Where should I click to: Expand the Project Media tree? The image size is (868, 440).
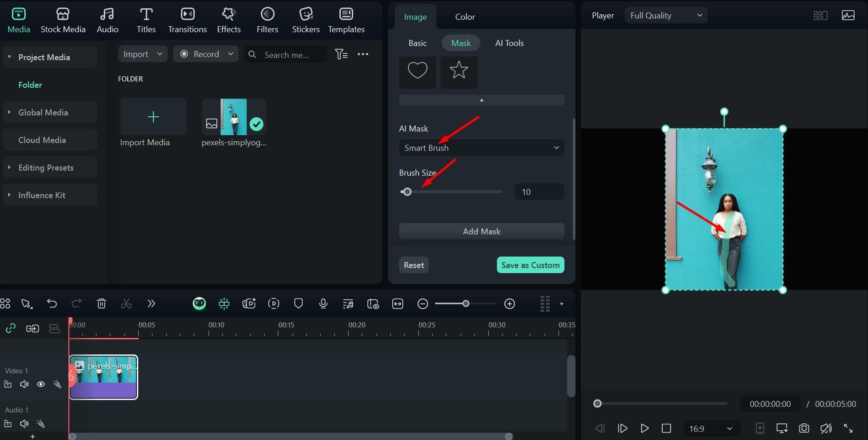point(9,57)
